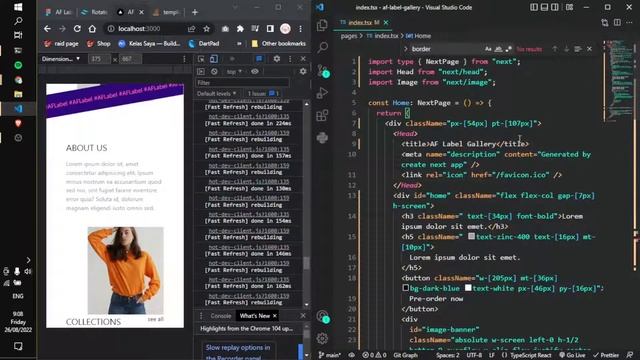
Task: Open changes compare icon in editor toolbar
Action: pos(605,22)
